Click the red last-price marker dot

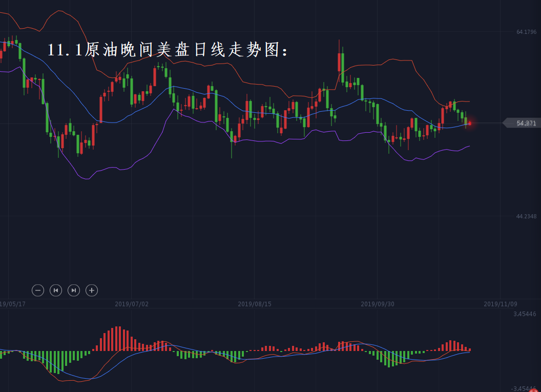(469, 123)
